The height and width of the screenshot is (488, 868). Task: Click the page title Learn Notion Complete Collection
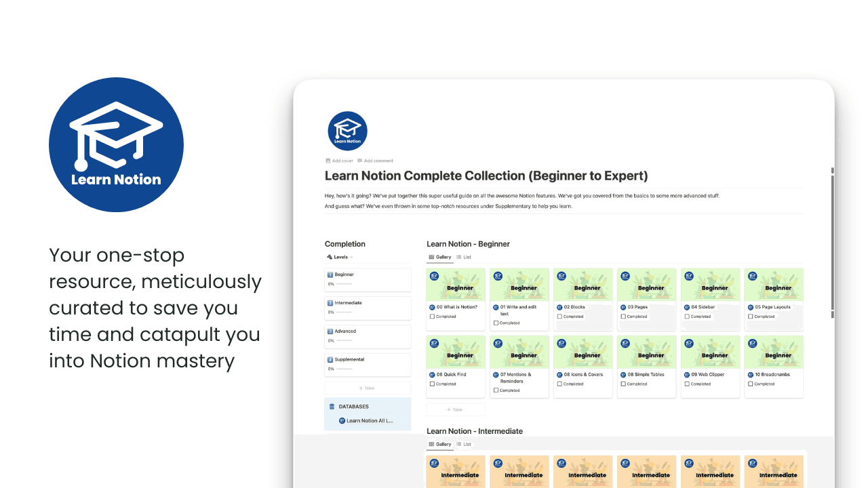click(x=486, y=176)
